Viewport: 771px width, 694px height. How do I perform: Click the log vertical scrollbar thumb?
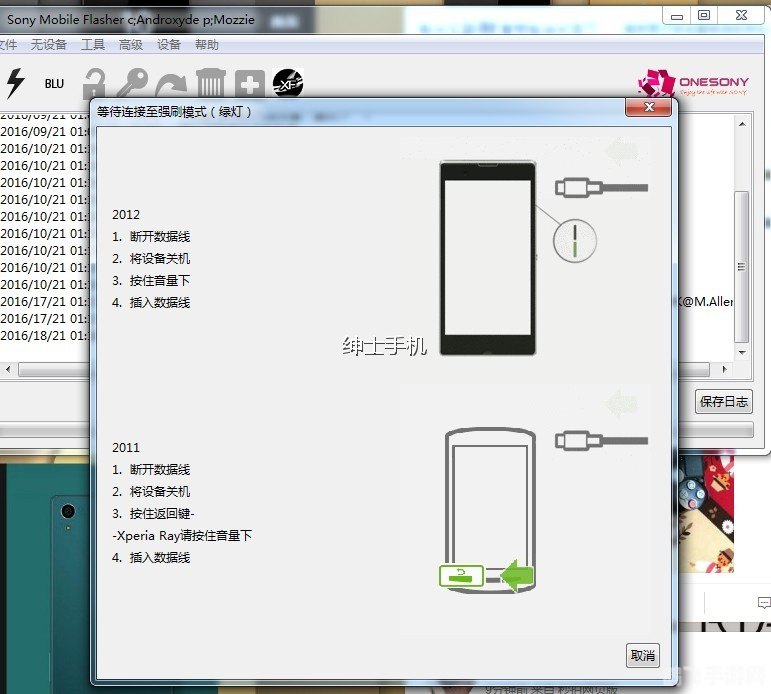(x=742, y=265)
